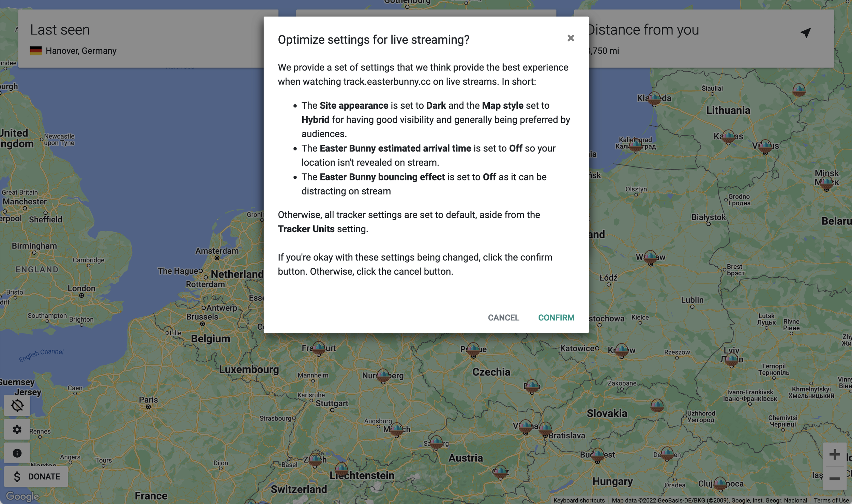
Task: Click Lithuania country label
Action: (x=728, y=110)
